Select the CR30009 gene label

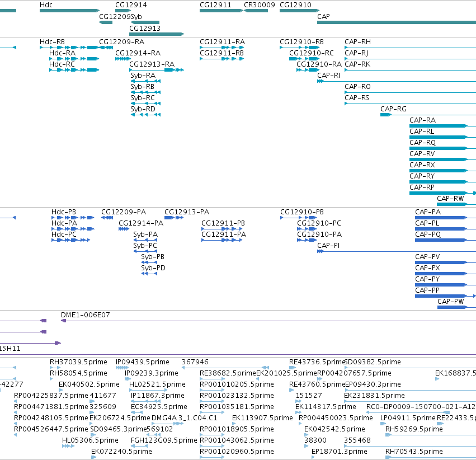[x=260, y=5]
